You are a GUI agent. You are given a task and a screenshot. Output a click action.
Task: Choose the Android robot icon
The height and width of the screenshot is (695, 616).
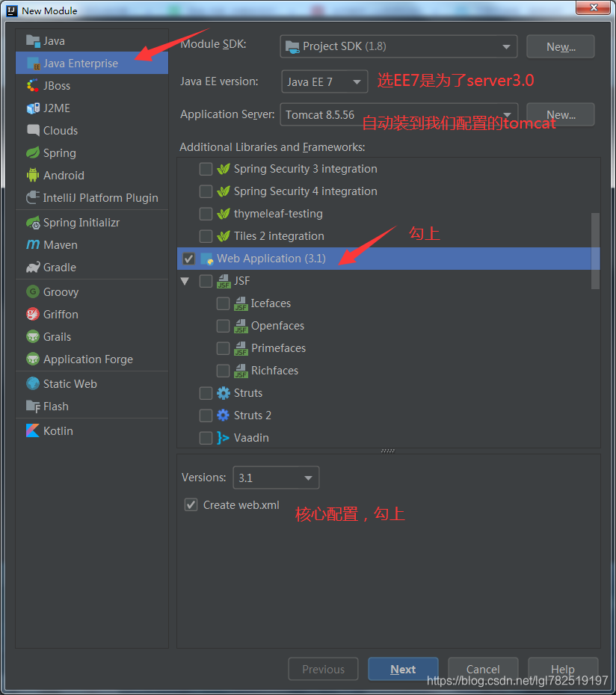point(33,175)
